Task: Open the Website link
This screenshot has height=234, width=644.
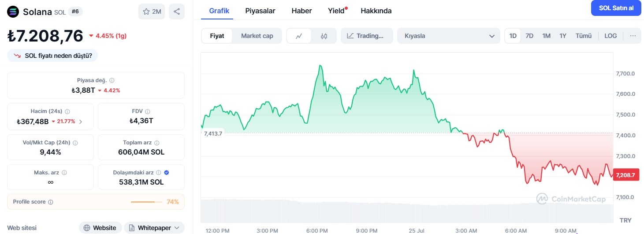Action: tap(101, 228)
